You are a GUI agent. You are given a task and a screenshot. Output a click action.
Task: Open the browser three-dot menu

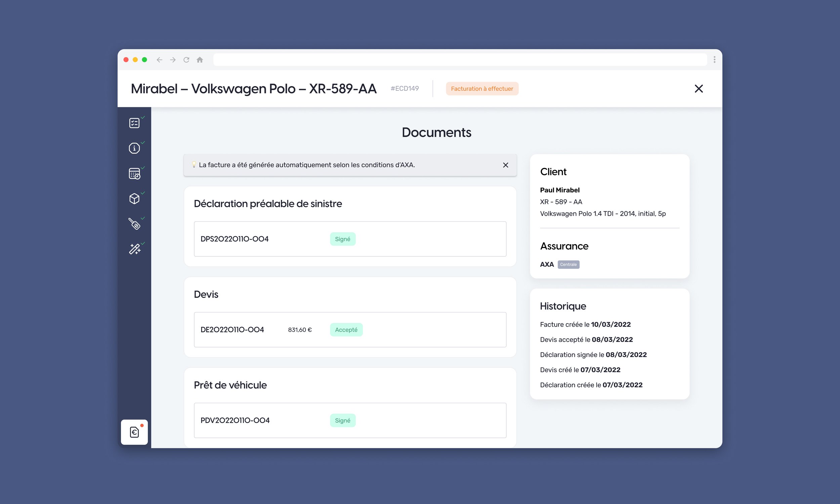tap(714, 60)
